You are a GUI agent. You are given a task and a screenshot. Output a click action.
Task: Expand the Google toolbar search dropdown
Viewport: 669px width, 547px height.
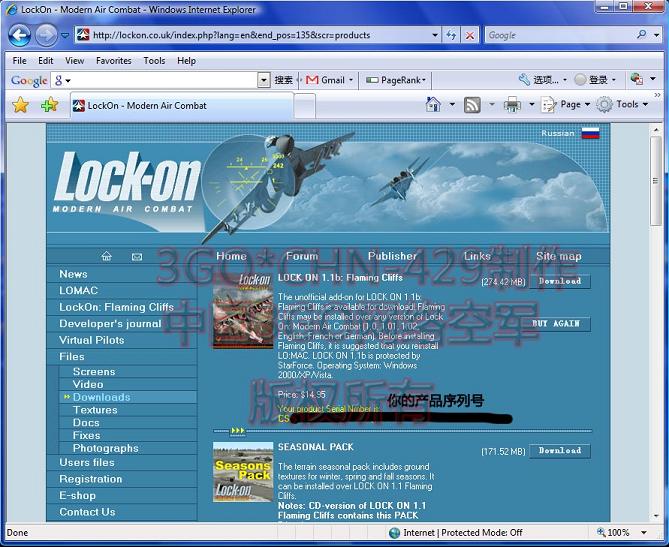tap(264, 80)
